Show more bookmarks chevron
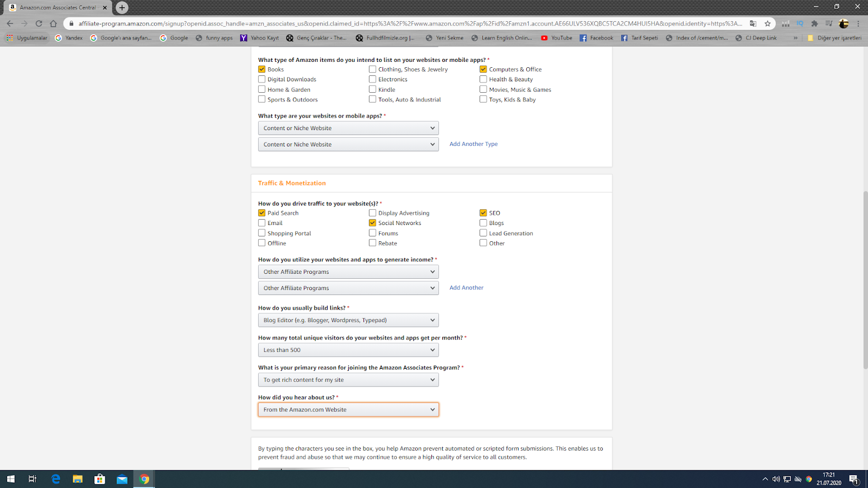 click(x=795, y=38)
